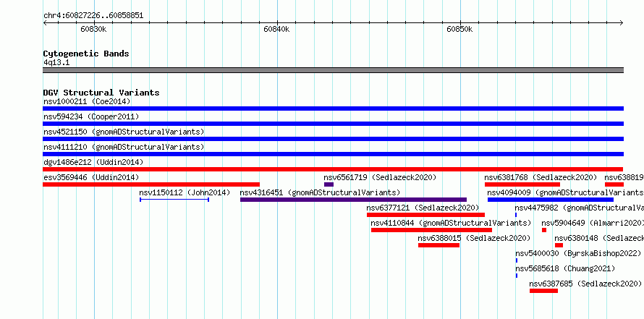
Task: Open the nsv594234 (Cooper2011) label link
Action: pyautogui.click(x=91, y=116)
